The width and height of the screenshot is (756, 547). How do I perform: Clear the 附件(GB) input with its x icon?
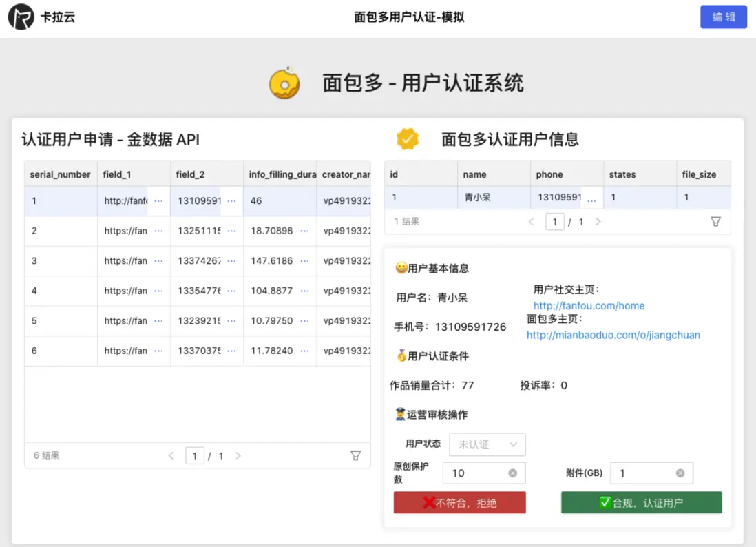(x=682, y=473)
